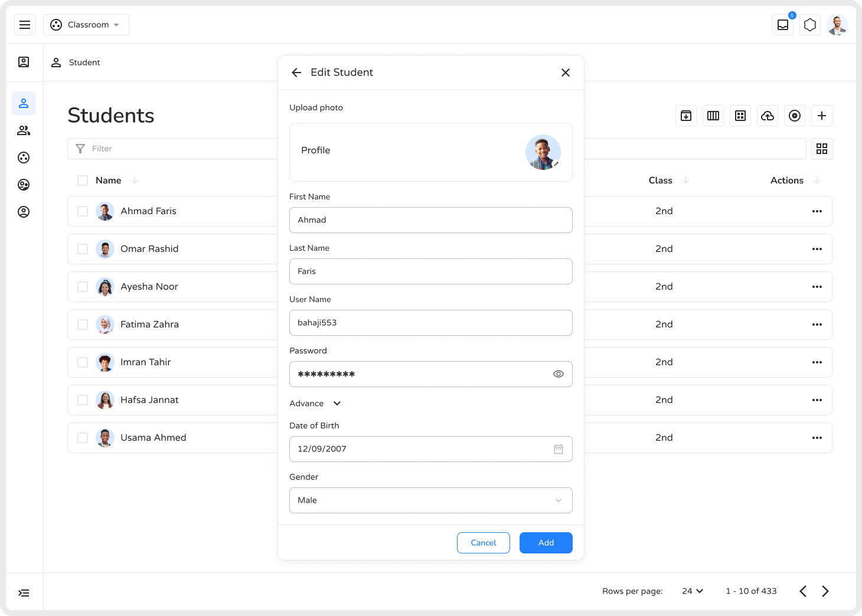Viewport: 862px width, 616px height.
Task: Open the Classroom dropdown
Action: tap(86, 25)
